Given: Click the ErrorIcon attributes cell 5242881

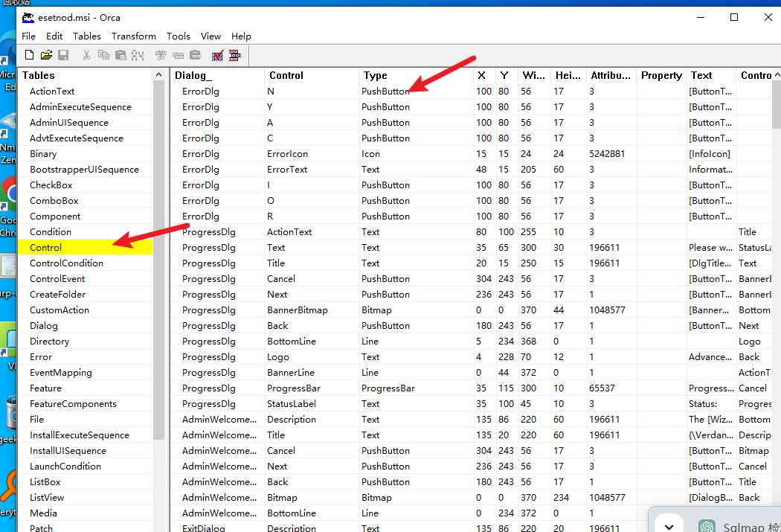Looking at the screenshot, I should tap(608, 153).
